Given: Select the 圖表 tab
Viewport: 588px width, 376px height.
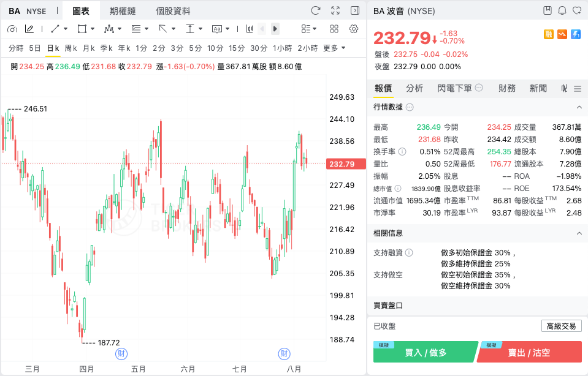Looking at the screenshot, I should 81,11.
